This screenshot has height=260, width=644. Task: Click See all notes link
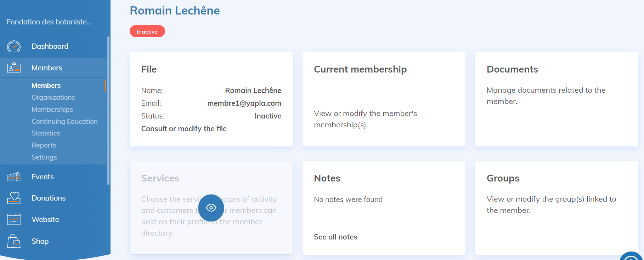pyautogui.click(x=335, y=237)
